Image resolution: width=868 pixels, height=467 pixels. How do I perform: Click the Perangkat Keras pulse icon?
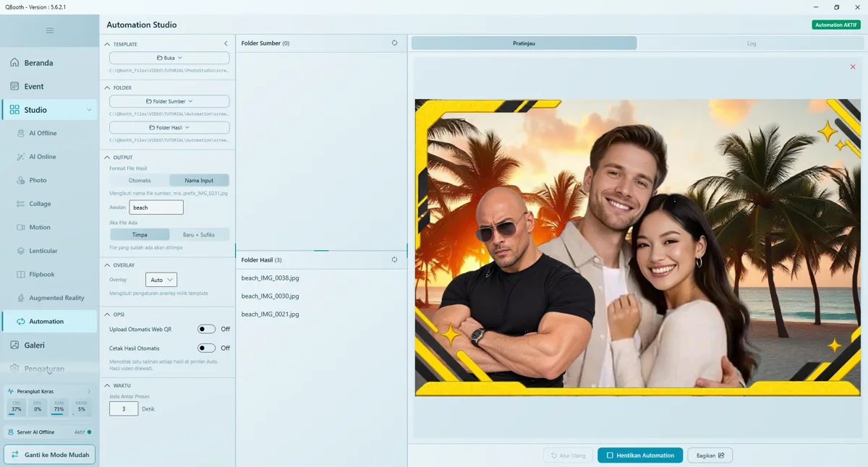[11, 391]
